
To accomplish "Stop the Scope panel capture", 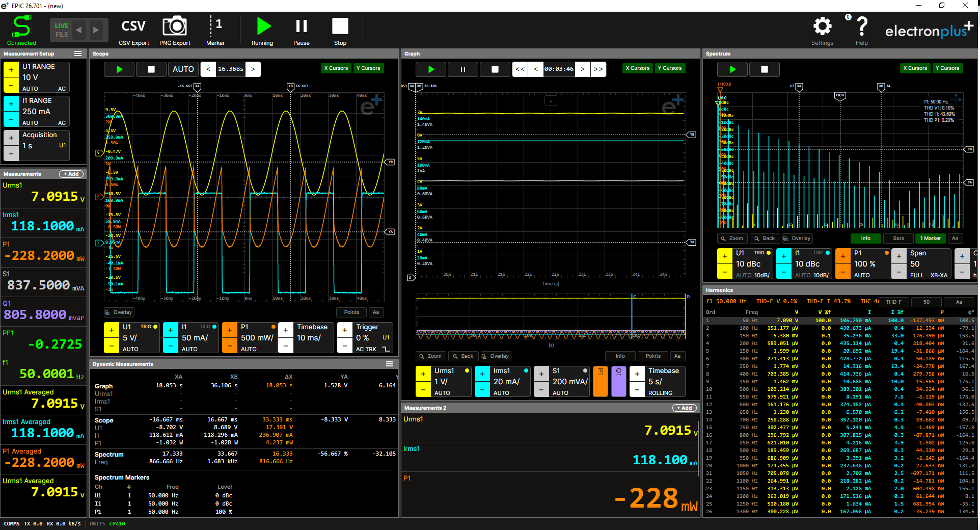I will (x=151, y=69).
